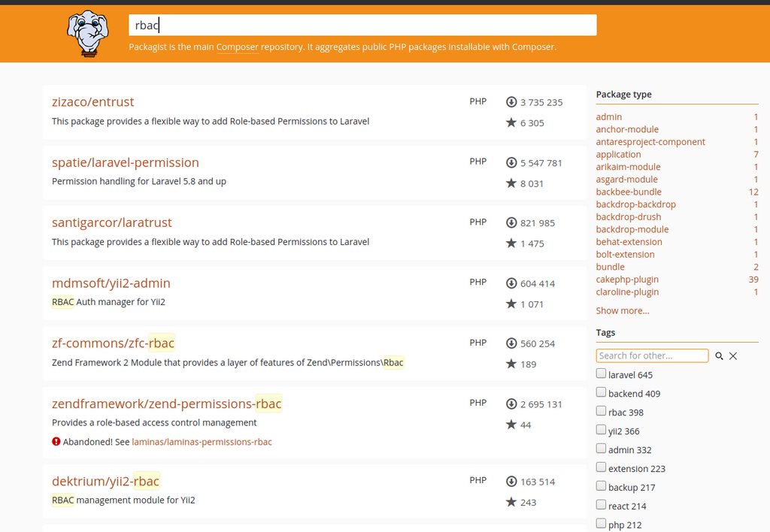Filter by admin package type
This screenshot has width=770, height=532.
click(x=609, y=116)
